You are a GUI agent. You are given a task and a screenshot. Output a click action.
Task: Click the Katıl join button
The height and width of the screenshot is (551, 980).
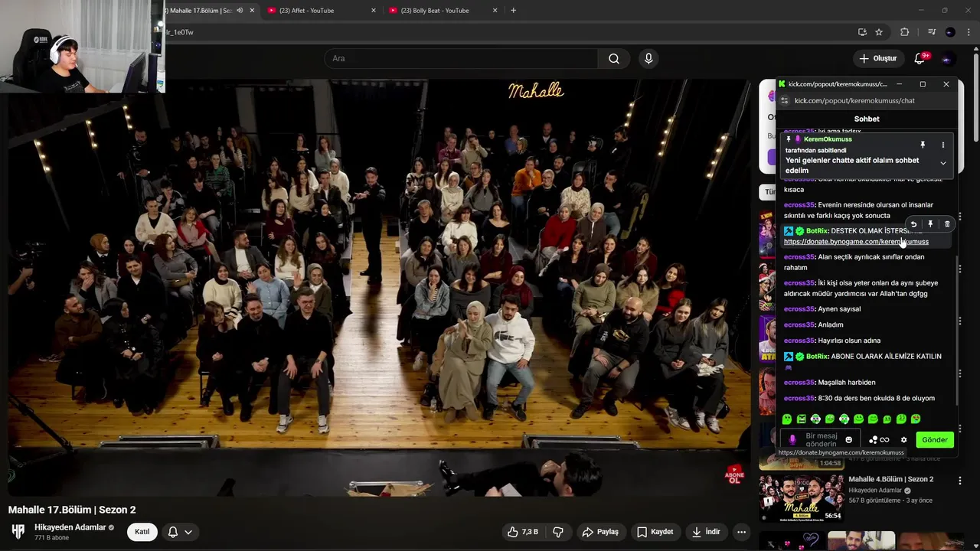point(142,532)
